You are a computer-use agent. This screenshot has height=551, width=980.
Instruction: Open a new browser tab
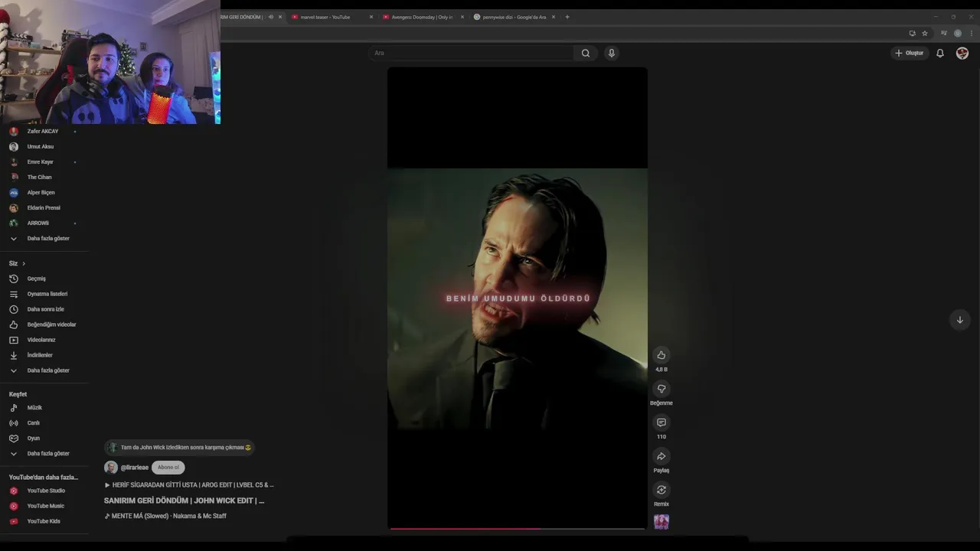567,17
